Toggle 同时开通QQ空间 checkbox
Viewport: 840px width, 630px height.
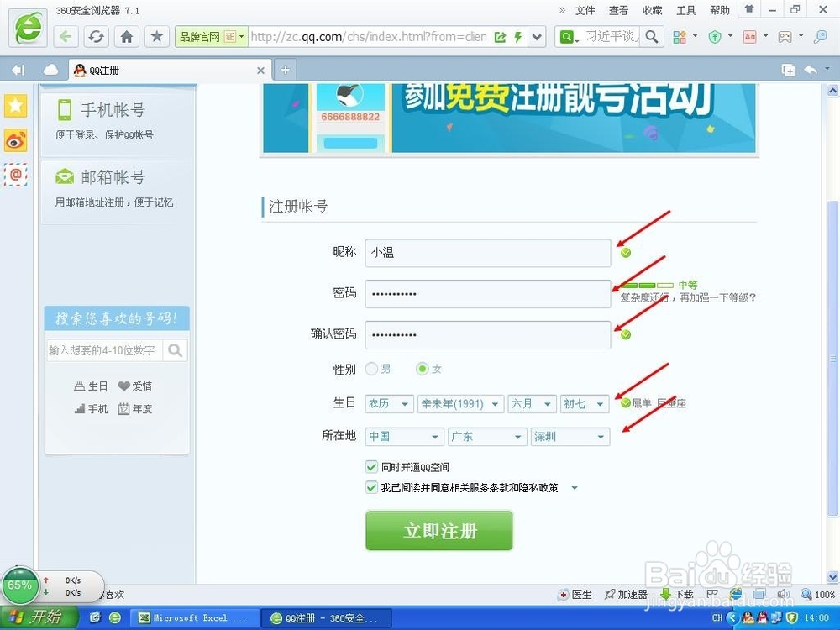click(371, 466)
